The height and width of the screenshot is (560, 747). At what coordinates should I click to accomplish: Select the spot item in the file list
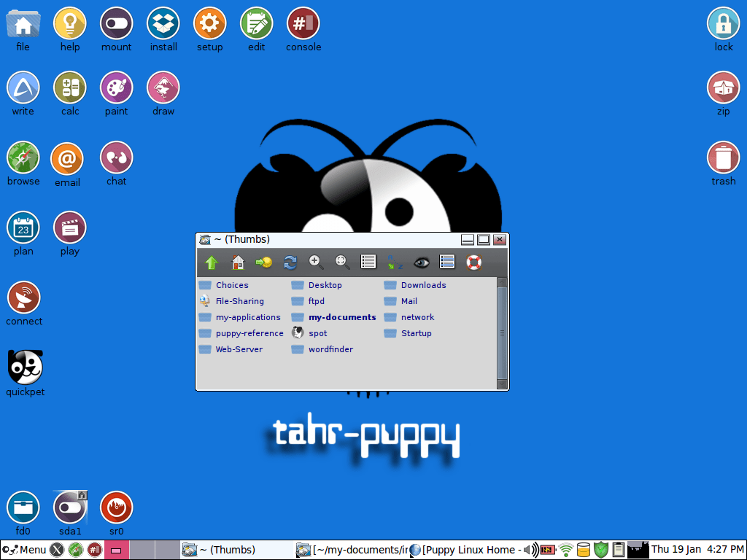309,333
